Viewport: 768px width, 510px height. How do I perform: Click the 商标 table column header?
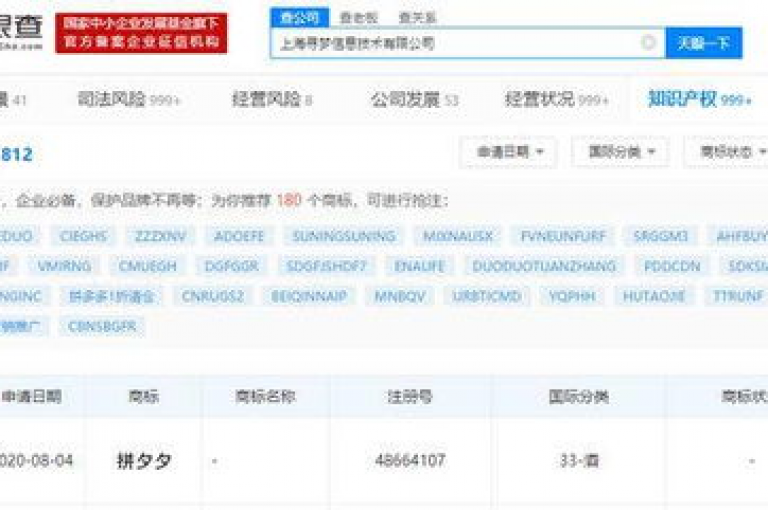coord(144,396)
